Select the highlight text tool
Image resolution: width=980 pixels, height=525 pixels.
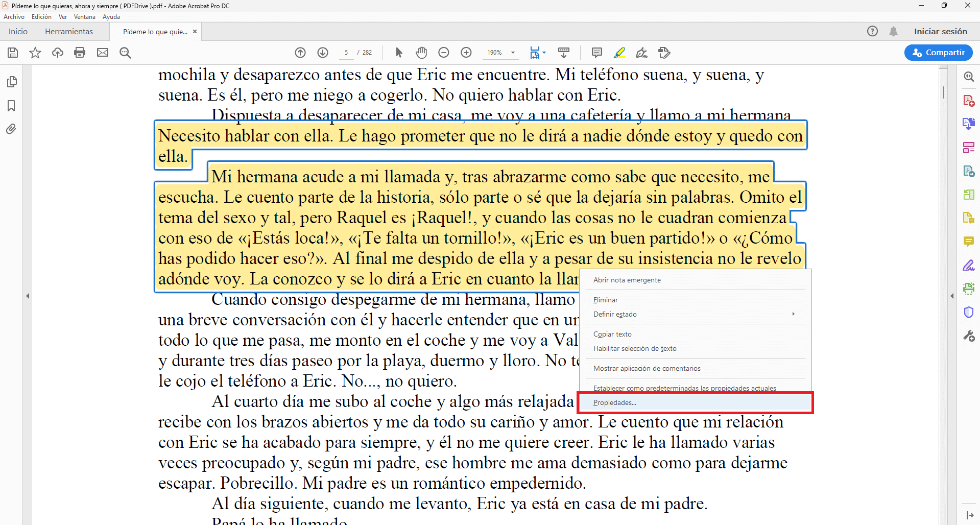point(619,53)
